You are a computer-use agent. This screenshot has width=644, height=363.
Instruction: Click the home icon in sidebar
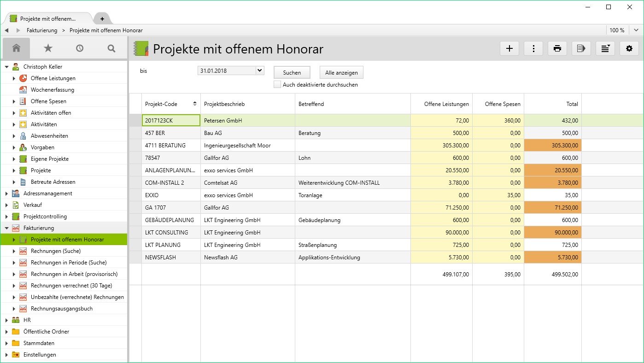tap(16, 48)
